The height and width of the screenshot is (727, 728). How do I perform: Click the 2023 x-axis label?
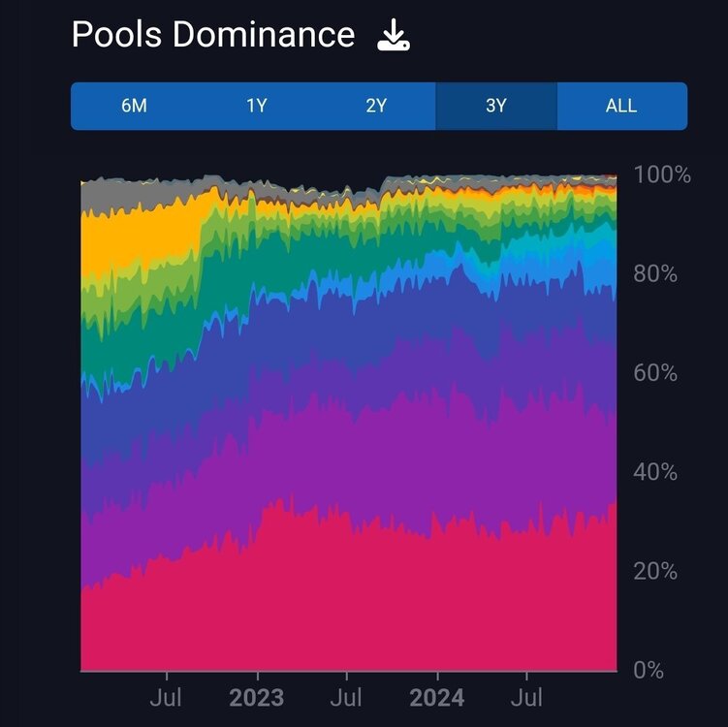[x=257, y=698]
